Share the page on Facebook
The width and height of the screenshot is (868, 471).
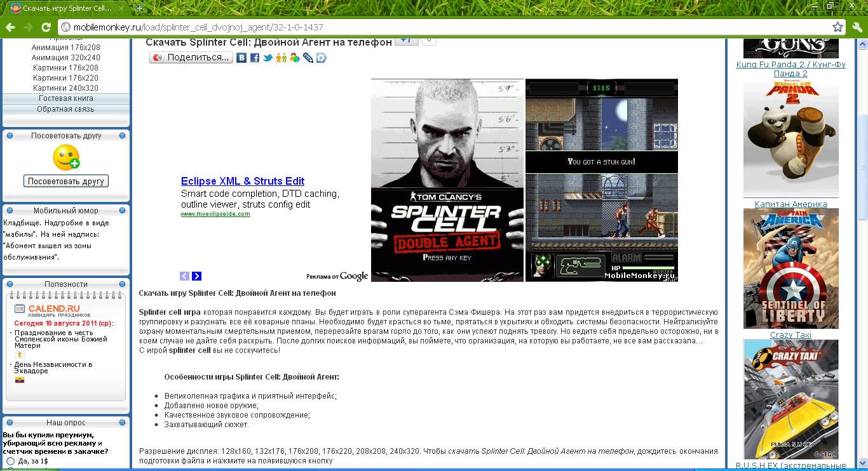click(255, 58)
